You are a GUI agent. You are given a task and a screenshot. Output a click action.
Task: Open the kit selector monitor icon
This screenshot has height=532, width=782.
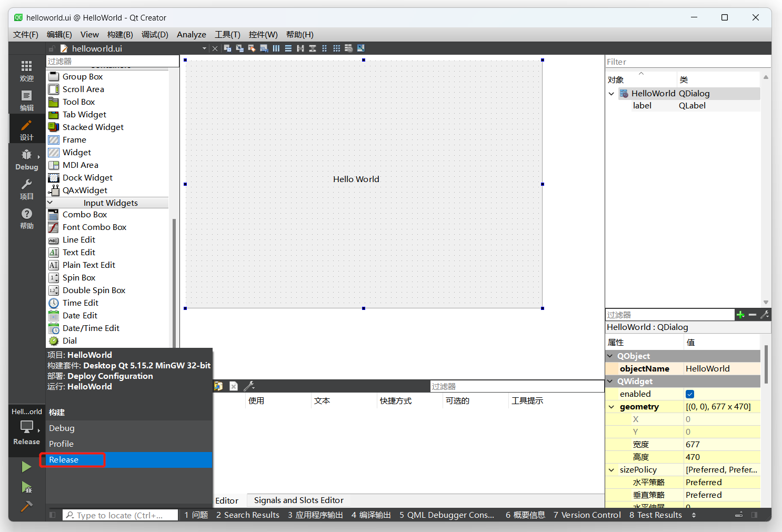tap(27, 427)
